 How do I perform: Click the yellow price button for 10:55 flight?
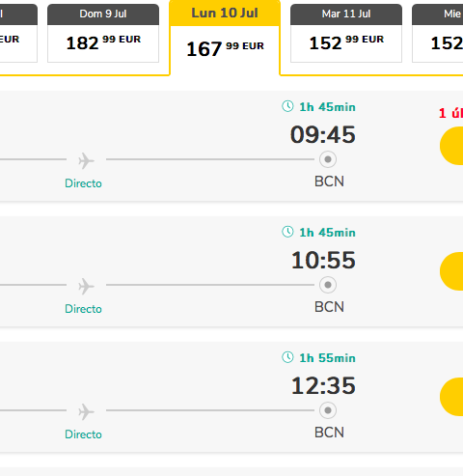pos(451,271)
